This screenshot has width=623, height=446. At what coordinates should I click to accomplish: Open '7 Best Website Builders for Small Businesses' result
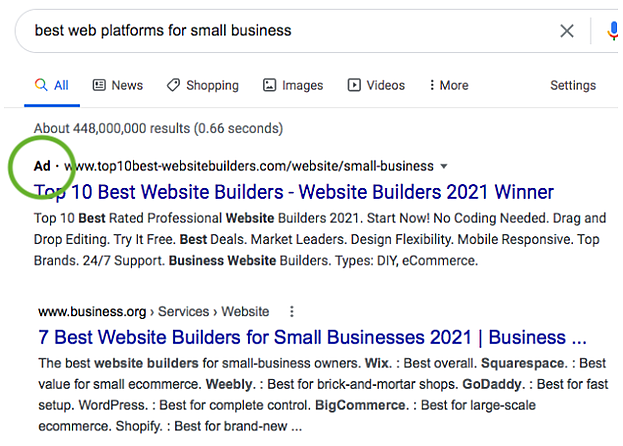(x=312, y=336)
